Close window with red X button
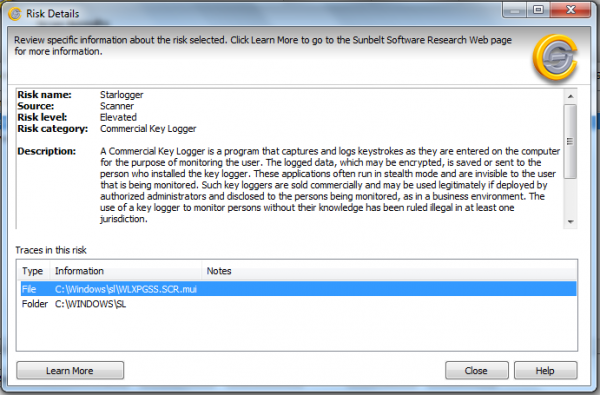The image size is (600, 395). click(x=571, y=10)
